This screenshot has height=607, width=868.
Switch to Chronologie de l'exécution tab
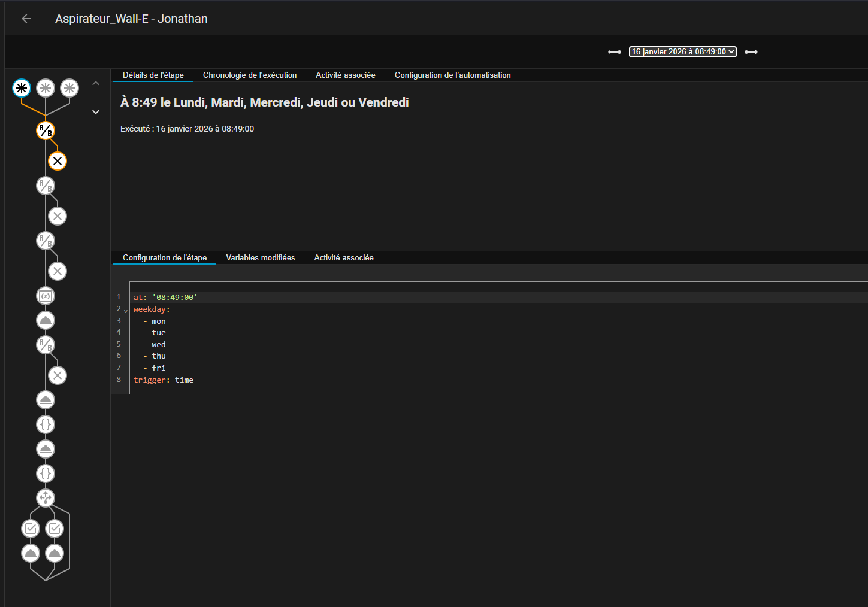250,75
